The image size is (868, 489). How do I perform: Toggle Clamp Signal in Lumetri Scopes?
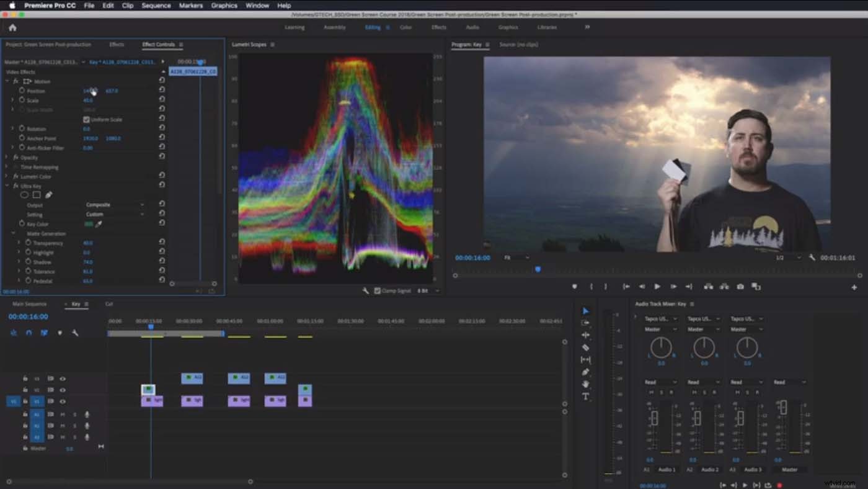coord(376,290)
